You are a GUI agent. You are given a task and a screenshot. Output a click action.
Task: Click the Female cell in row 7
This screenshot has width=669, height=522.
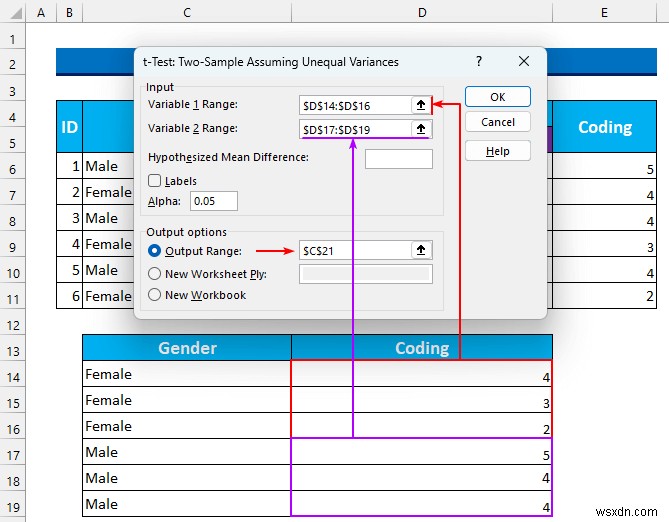[108, 192]
